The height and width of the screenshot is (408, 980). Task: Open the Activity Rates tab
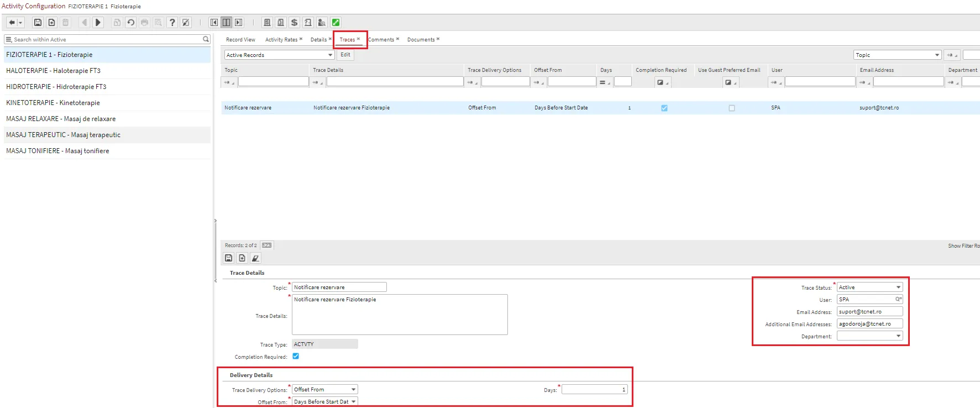click(281, 40)
